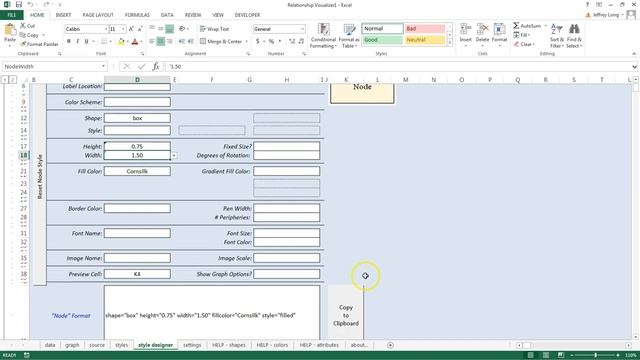The image size is (640, 360).
Task: Open the DATA ribbon tab
Action: (167, 15)
